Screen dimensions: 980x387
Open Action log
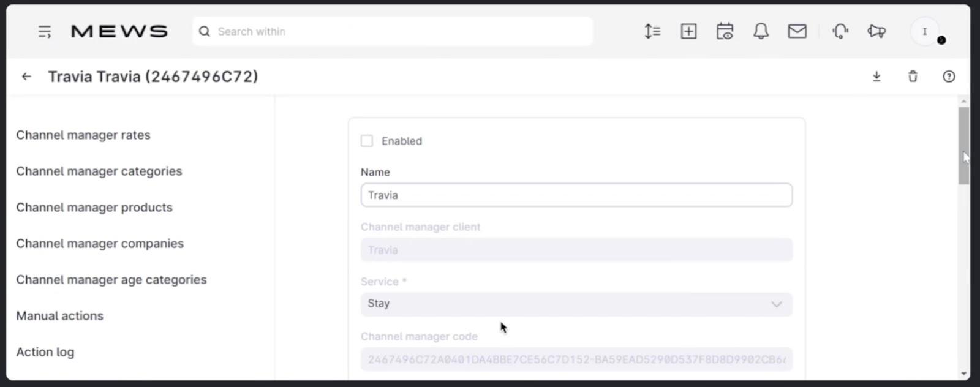click(45, 352)
